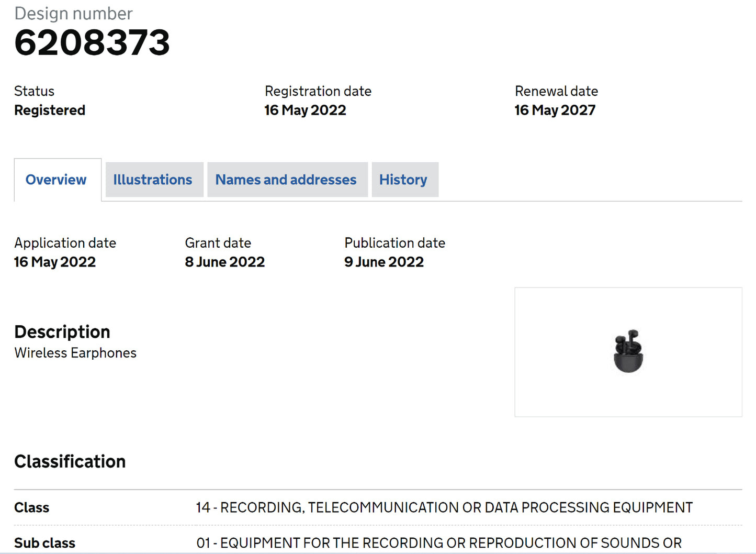Click the grant date 8 June 2022
Image resolution: width=756 pixels, height=554 pixels.
[225, 262]
